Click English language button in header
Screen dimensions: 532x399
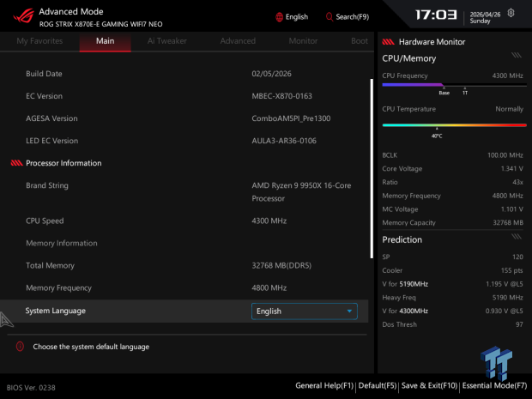pos(292,17)
